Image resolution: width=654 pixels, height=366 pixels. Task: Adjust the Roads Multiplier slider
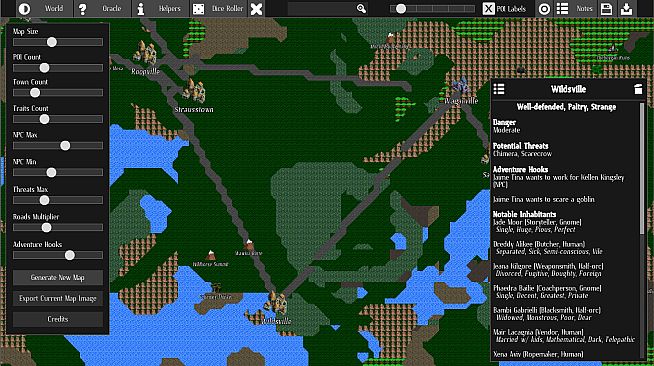(x=58, y=227)
